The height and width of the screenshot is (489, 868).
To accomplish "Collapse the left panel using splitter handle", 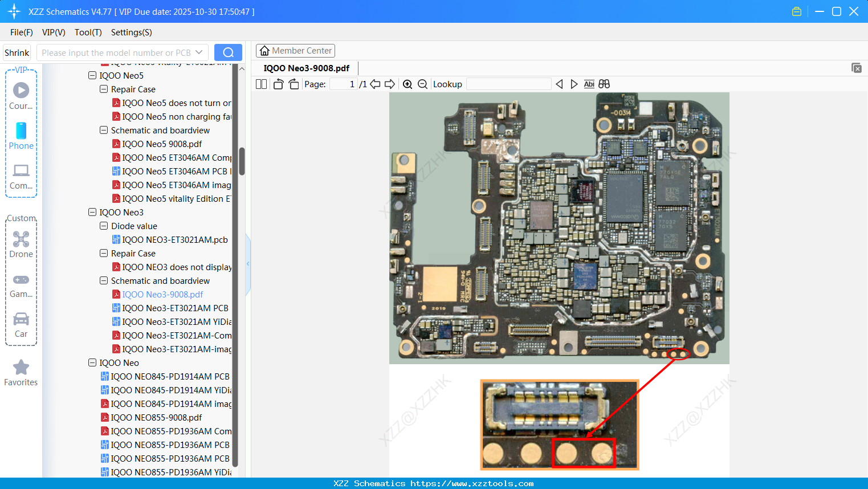I will [248, 264].
